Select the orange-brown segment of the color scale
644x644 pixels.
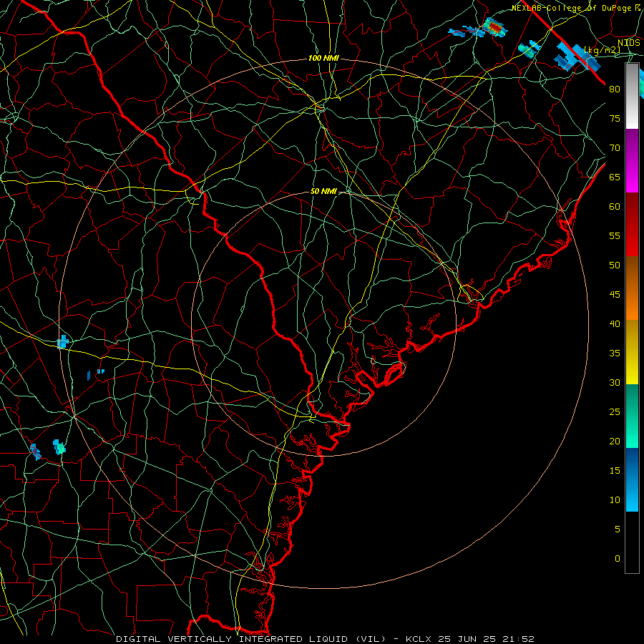(632, 288)
